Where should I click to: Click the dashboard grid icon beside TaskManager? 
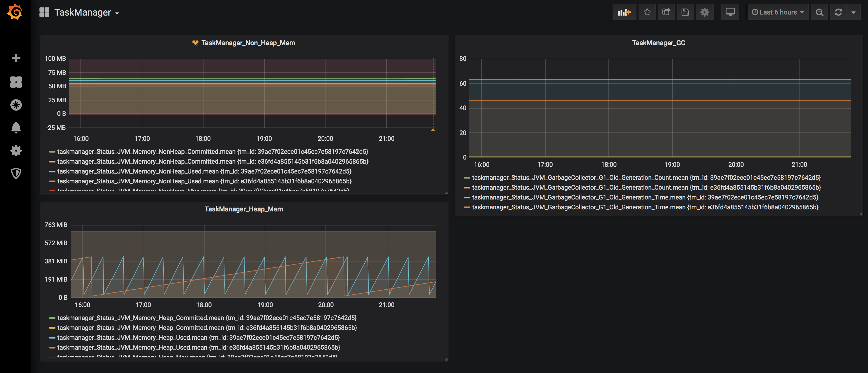44,12
